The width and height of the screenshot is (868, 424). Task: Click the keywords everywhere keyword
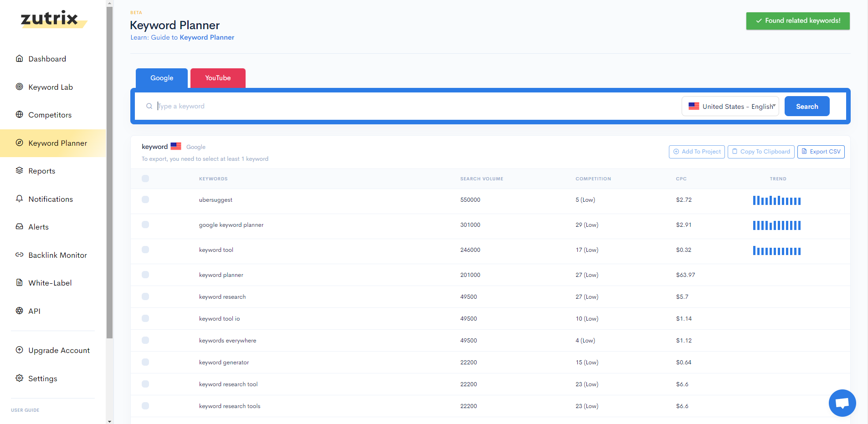(x=227, y=340)
